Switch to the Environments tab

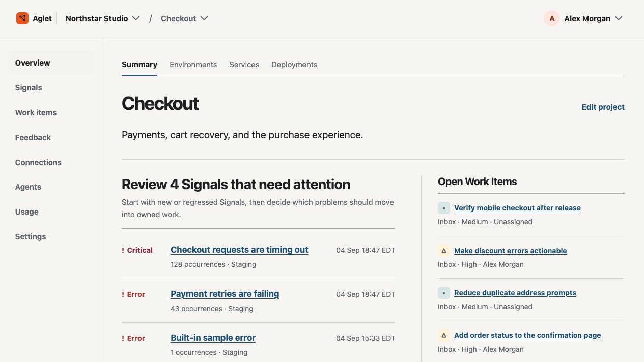pos(193,65)
